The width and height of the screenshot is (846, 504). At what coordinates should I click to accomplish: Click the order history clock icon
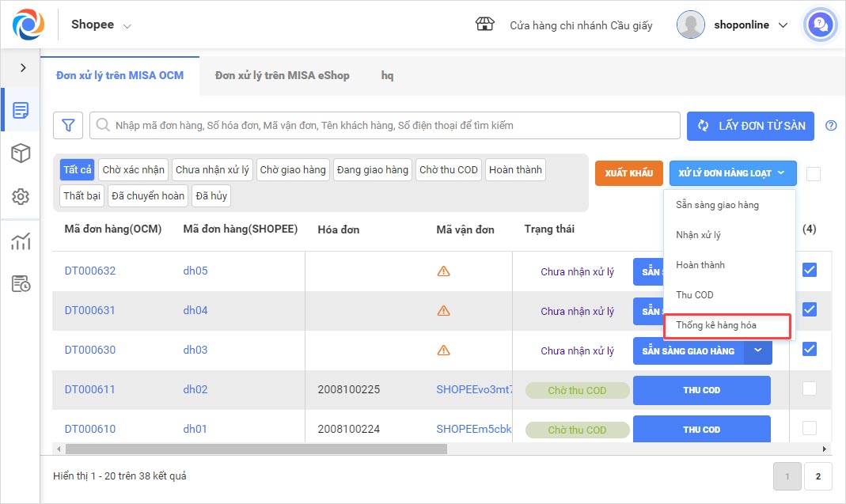(x=21, y=284)
